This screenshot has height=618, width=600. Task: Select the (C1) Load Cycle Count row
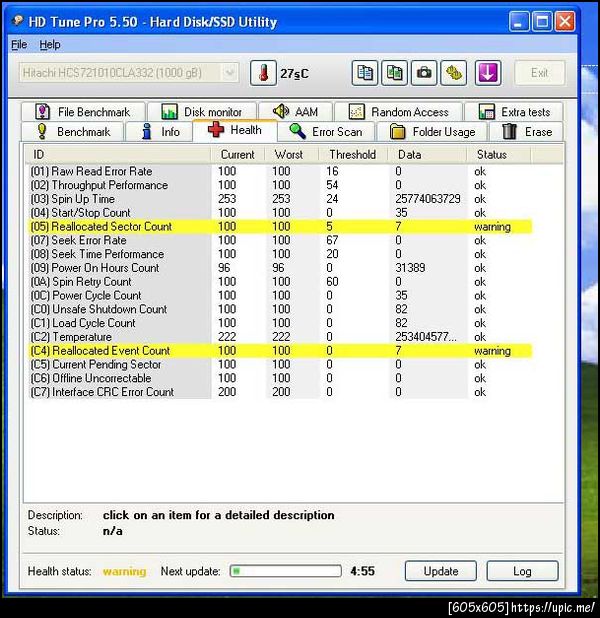(280, 323)
